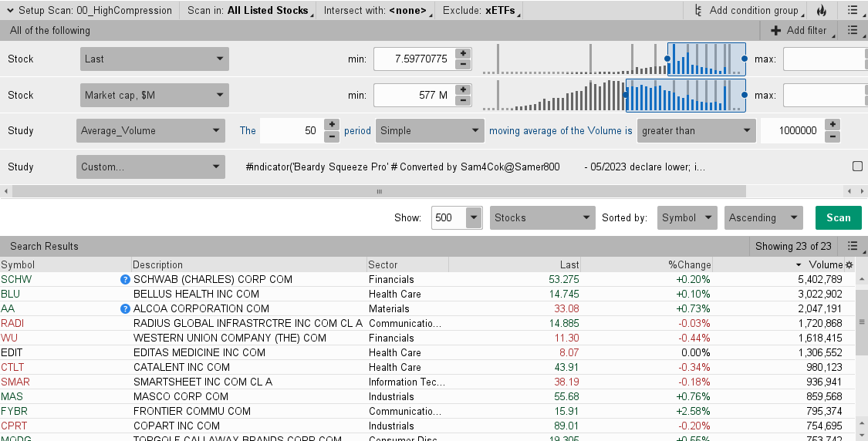This screenshot has height=441, width=868.
Task: Increase the 1000000 volume threshold with plus
Action: click(x=833, y=125)
